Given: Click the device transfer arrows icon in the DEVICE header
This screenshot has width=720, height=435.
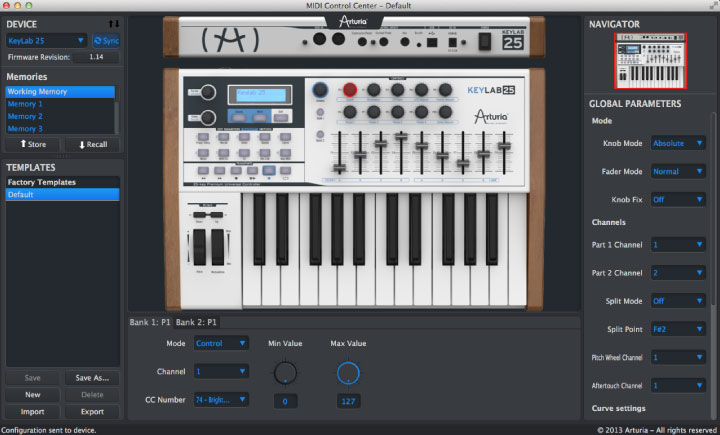Looking at the screenshot, I should [113, 24].
